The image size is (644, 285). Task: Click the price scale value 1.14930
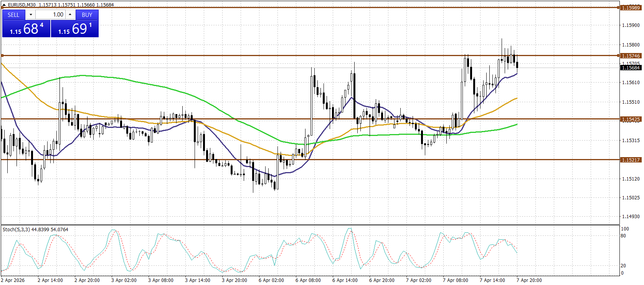tap(631, 217)
